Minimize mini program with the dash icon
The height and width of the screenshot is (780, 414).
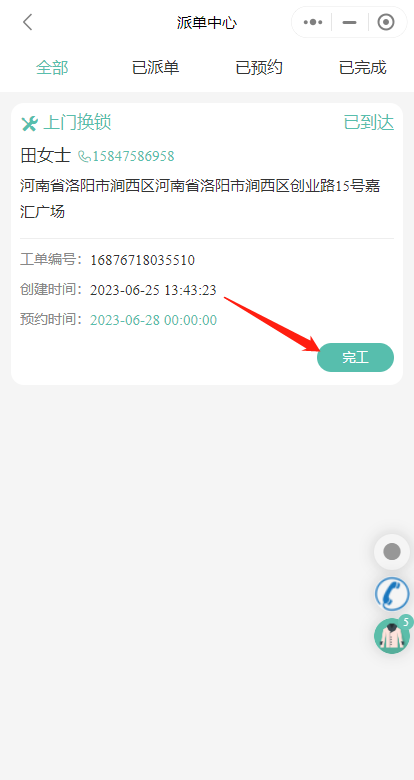(x=350, y=22)
